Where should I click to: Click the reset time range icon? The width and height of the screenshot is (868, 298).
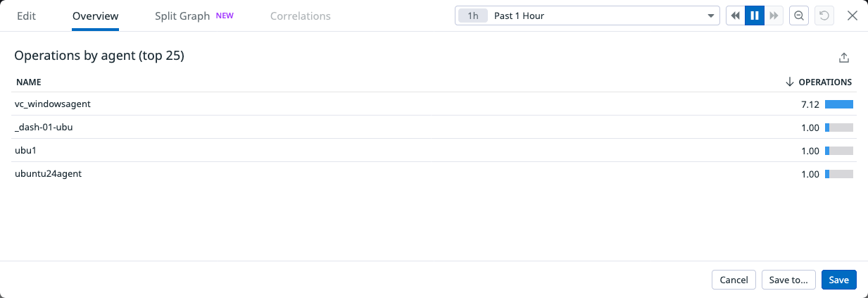click(824, 16)
